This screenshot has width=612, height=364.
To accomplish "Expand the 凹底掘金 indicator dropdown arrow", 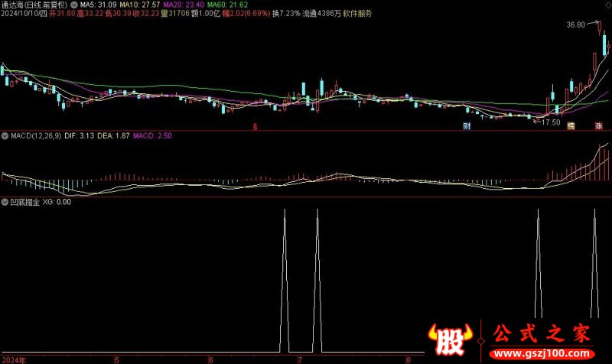I will point(5,202).
